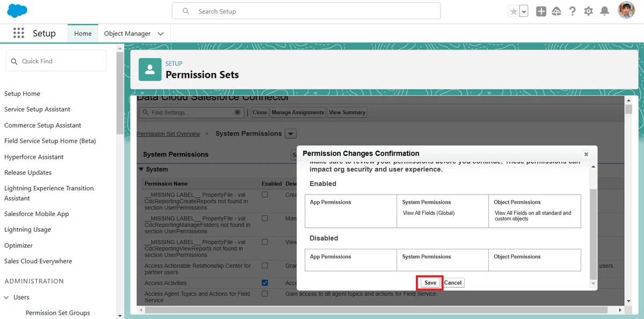Focus the Search Setup field
Viewport: 644px width, 319px height.
[306, 11]
